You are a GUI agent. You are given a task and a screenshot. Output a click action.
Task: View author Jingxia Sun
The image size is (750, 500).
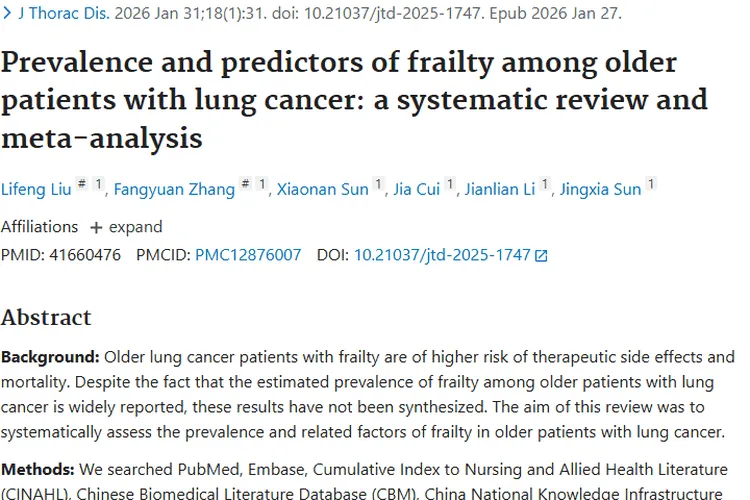click(x=598, y=190)
